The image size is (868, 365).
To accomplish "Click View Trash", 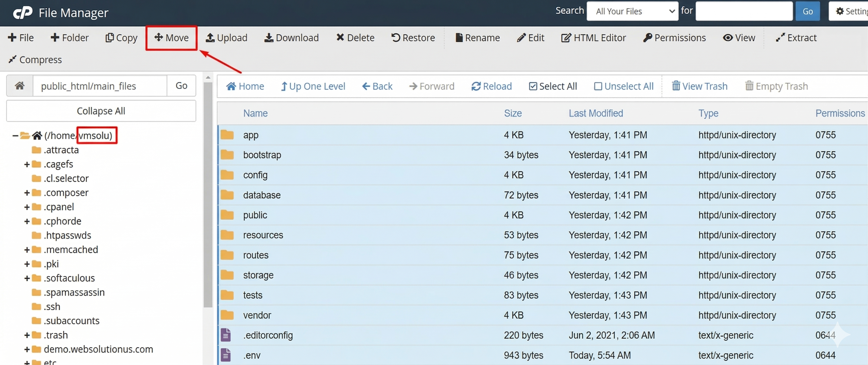I will [x=700, y=86].
